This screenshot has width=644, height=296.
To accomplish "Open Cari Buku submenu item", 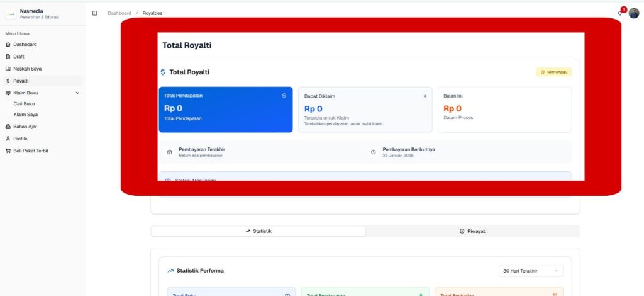I will click(x=24, y=104).
